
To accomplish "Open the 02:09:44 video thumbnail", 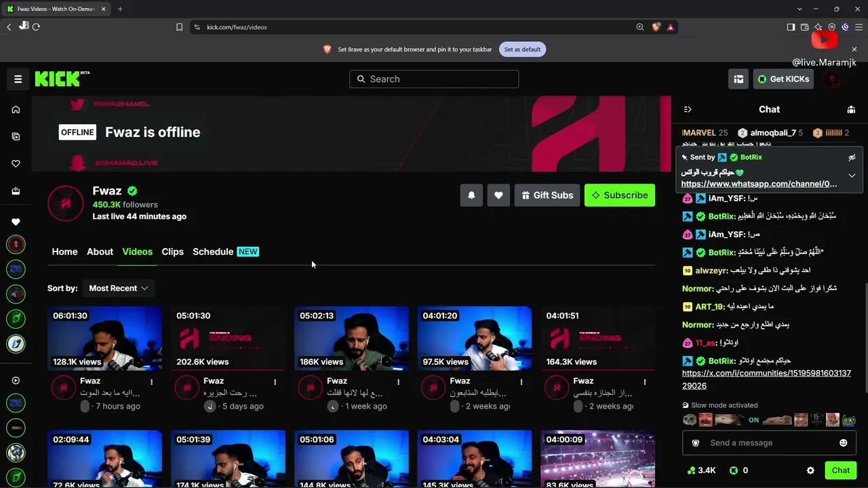I will [x=104, y=459].
